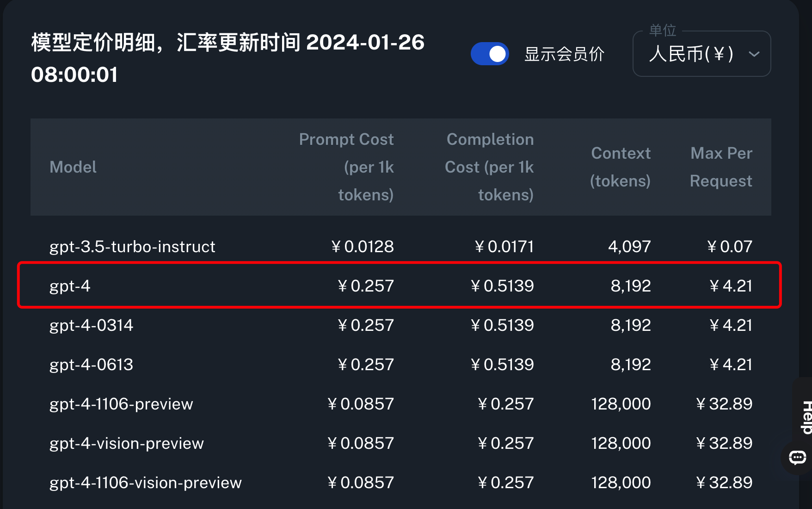Viewport: 812px width, 509px height.
Task: Click the gpt-4 row's ¥0.5139 completion cost
Action: [502, 286]
